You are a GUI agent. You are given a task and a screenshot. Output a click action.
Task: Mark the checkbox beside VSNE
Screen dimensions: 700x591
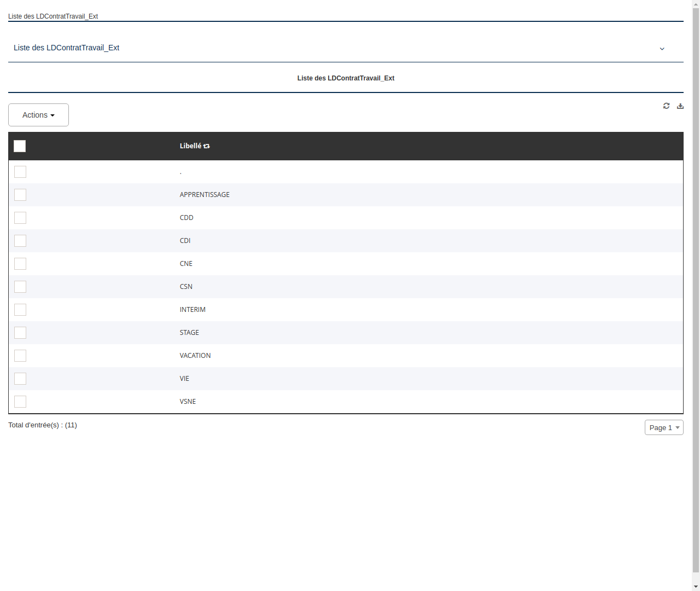pyautogui.click(x=20, y=402)
